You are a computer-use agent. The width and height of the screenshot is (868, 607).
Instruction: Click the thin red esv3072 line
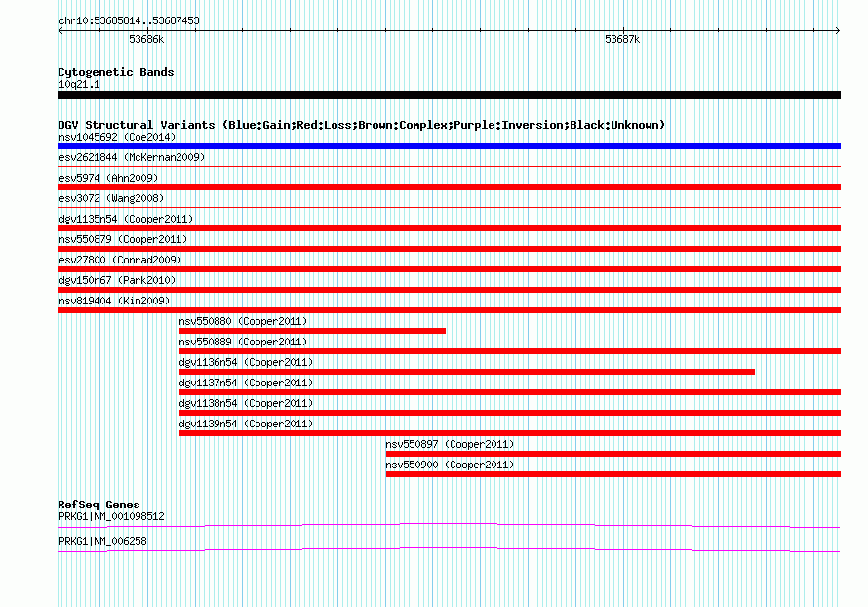449,207
